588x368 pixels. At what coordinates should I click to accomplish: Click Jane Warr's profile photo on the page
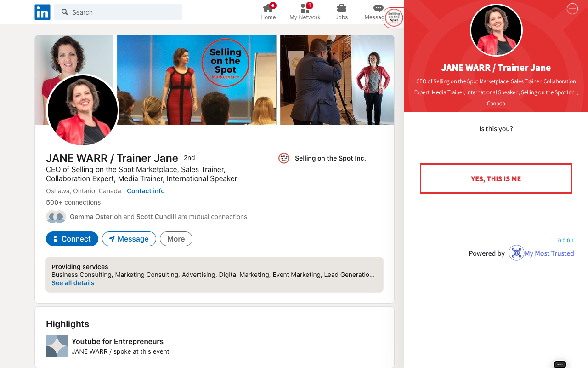(x=83, y=110)
